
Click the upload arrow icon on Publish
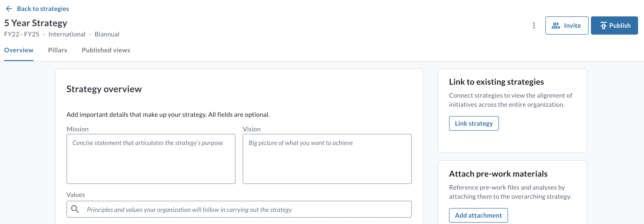603,25
